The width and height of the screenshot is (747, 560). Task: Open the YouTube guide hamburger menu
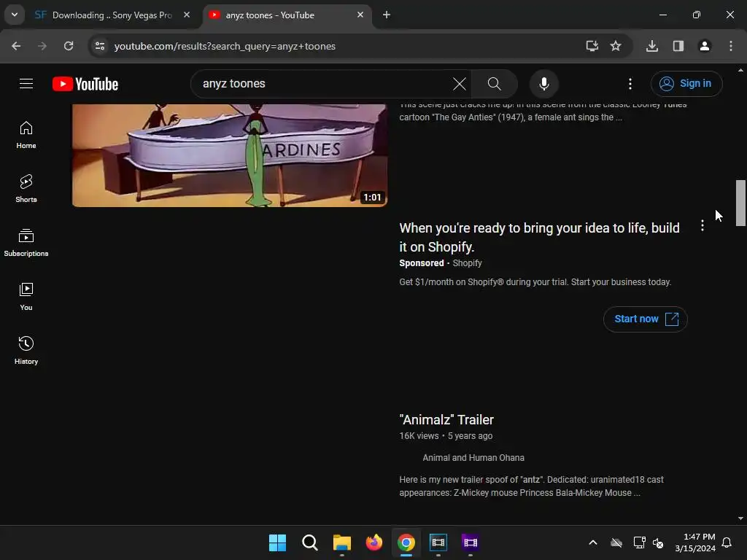pos(26,84)
